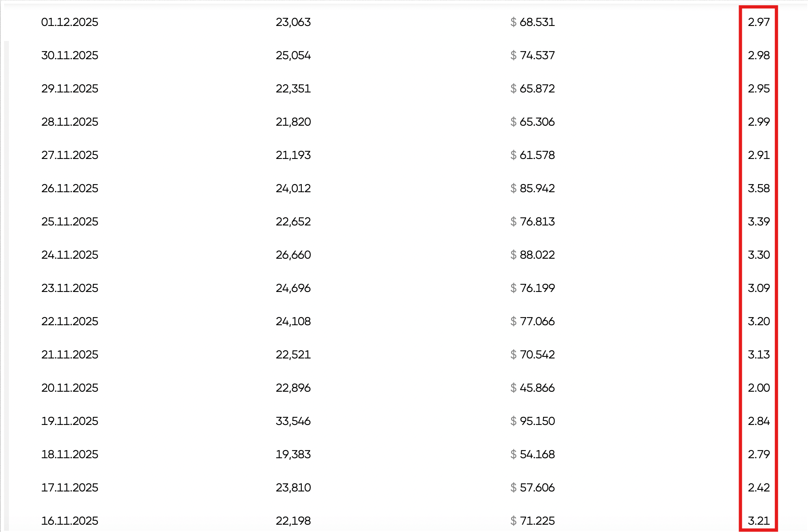Click the 3.09 value in last column
The height and width of the screenshot is (532, 808).
coord(759,288)
